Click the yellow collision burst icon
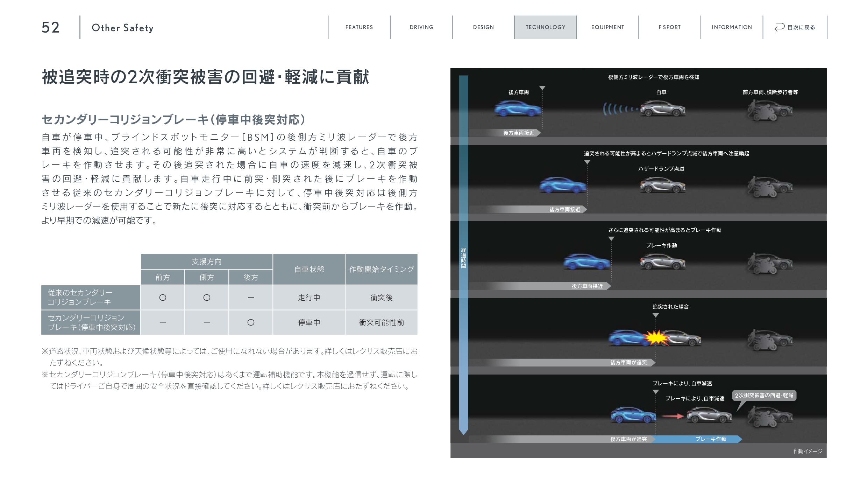 656,338
